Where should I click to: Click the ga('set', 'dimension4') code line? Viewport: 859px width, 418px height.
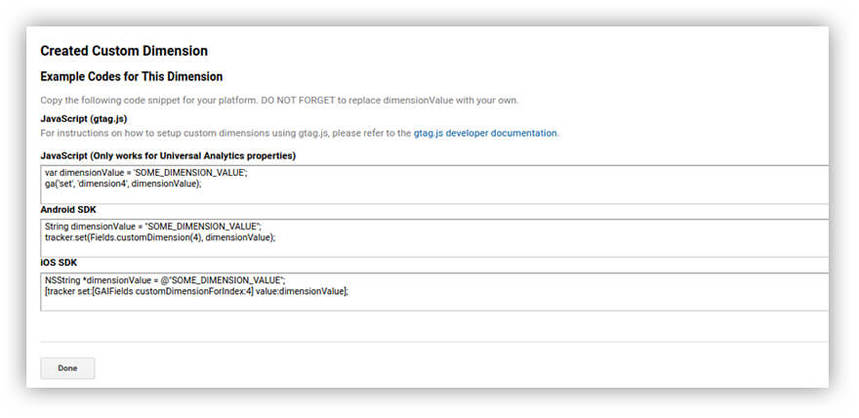coord(123,184)
